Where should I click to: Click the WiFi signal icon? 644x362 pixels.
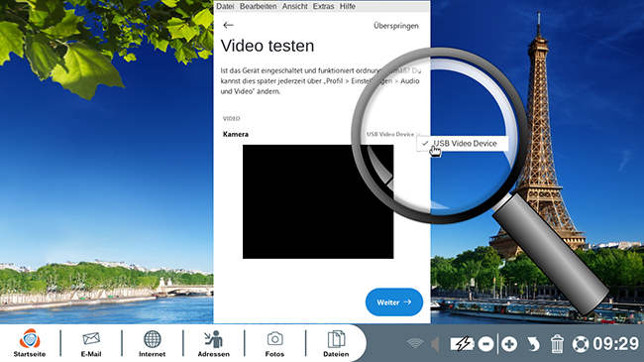[x=415, y=343]
